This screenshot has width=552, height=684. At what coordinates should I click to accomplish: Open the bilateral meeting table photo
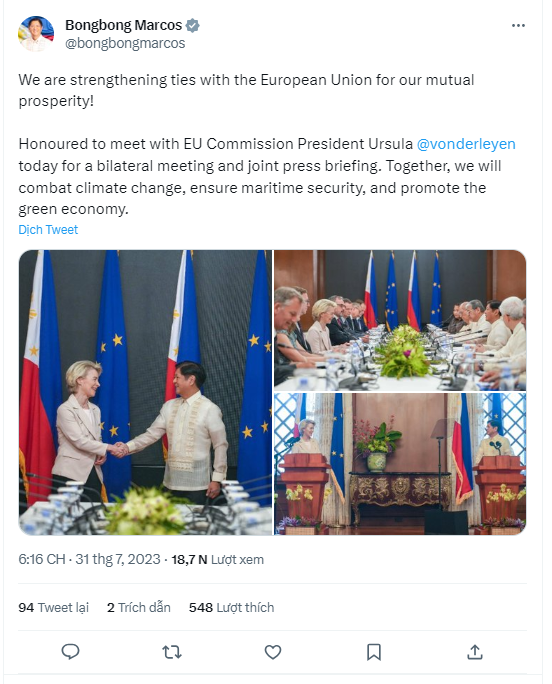(x=400, y=320)
